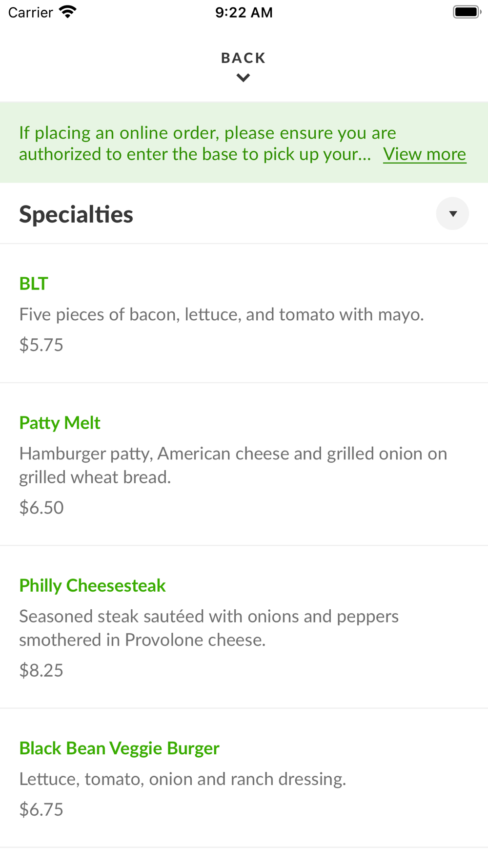Select the Patty Melt menu item
The image size is (488, 868).
(x=60, y=423)
